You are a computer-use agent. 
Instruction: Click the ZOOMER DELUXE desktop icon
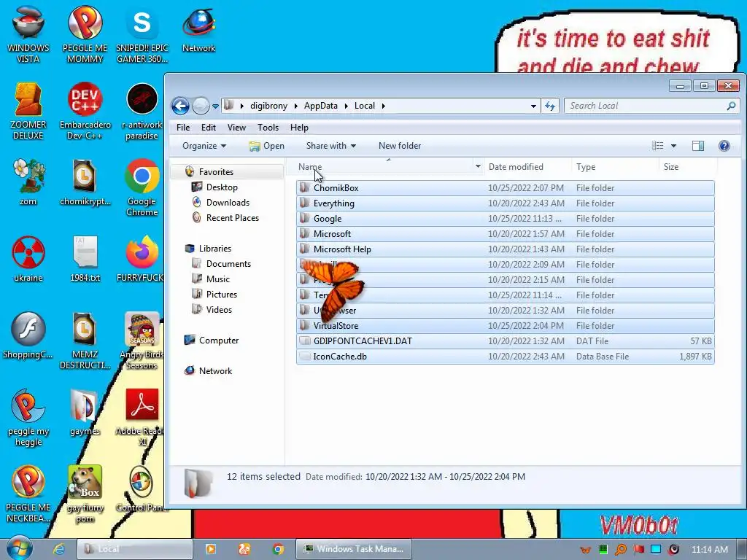click(x=28, y=111)
